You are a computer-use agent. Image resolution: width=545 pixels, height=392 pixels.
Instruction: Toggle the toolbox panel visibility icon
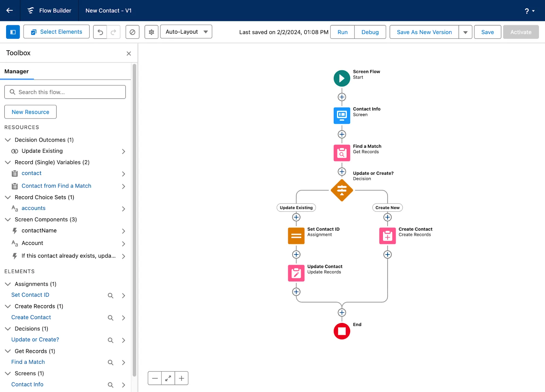(13, 32)
